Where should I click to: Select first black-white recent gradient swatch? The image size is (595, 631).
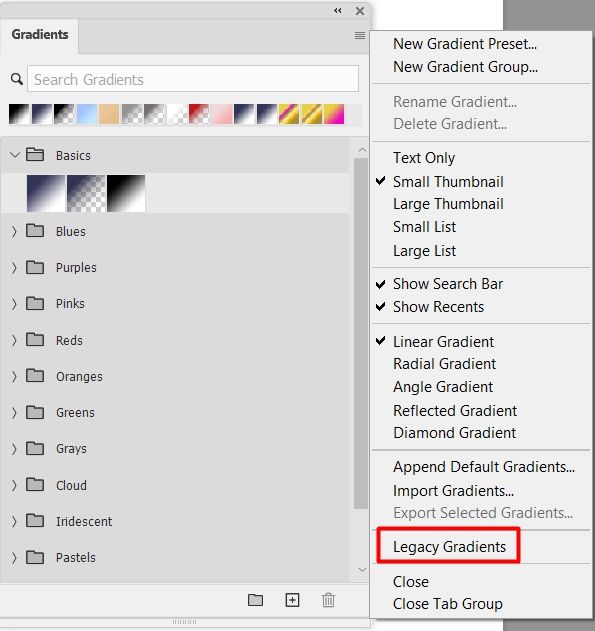(x=19, y=114)
